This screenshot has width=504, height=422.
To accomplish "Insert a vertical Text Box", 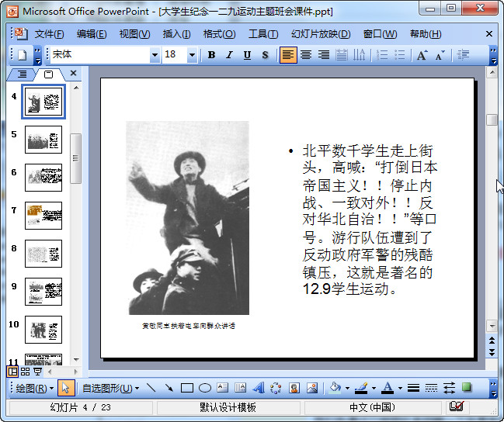I will pos(241,388).
